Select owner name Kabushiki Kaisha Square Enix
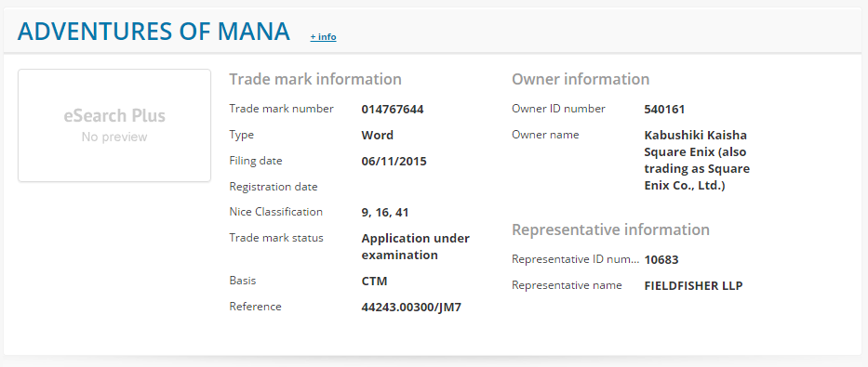Screen dimensions: 868x367 click(697, 161)
